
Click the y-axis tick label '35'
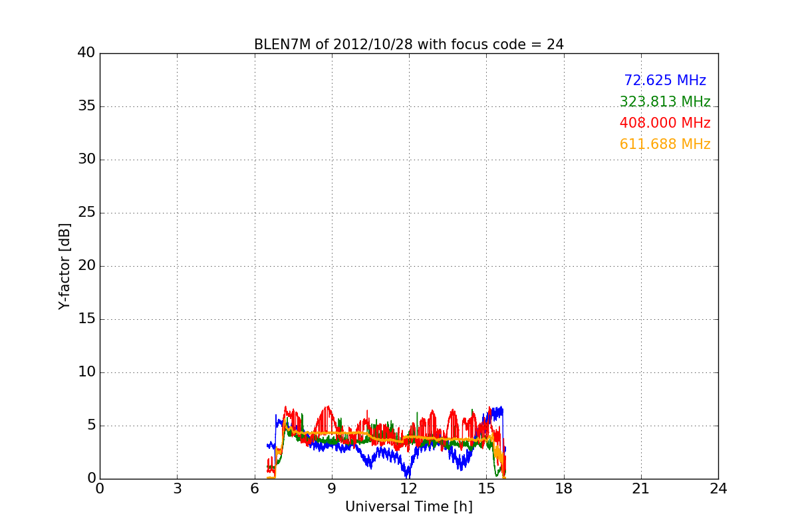pos(86,106)
